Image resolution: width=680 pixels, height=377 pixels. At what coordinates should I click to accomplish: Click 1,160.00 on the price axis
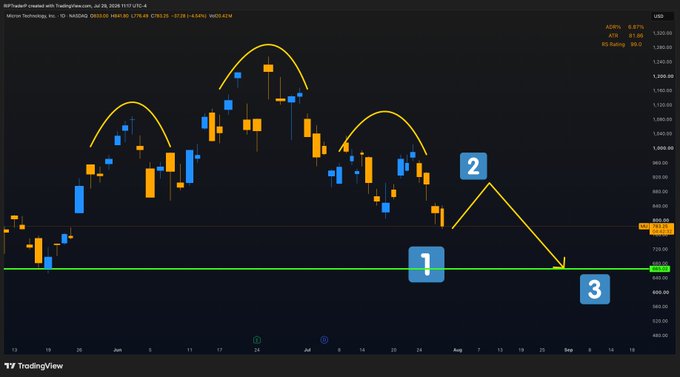click(x=662, y=91)
